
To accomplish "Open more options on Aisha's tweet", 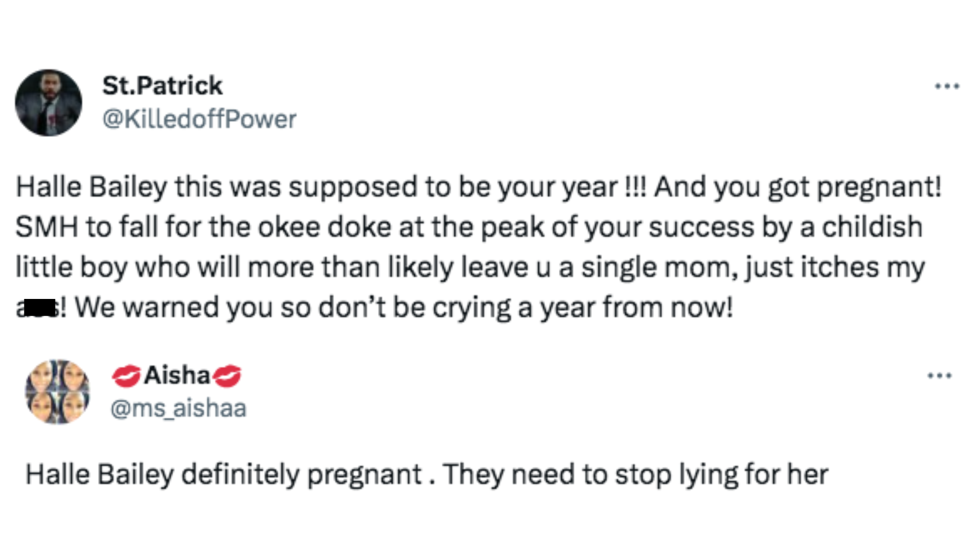I will 939,375.
